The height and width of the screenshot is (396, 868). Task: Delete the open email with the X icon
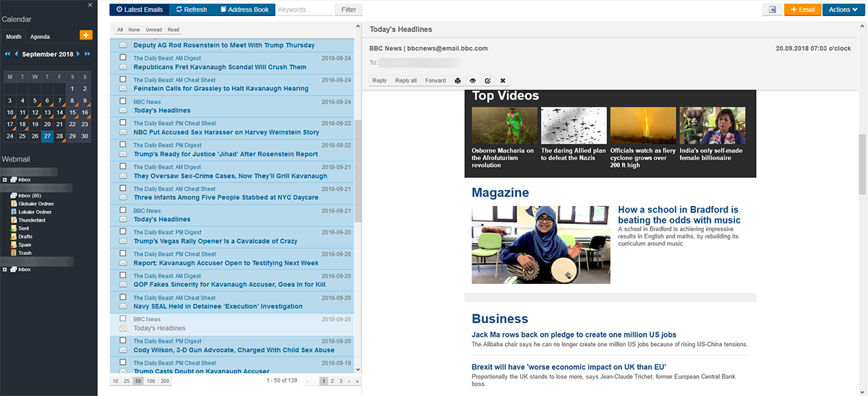(x=503, y=80)
